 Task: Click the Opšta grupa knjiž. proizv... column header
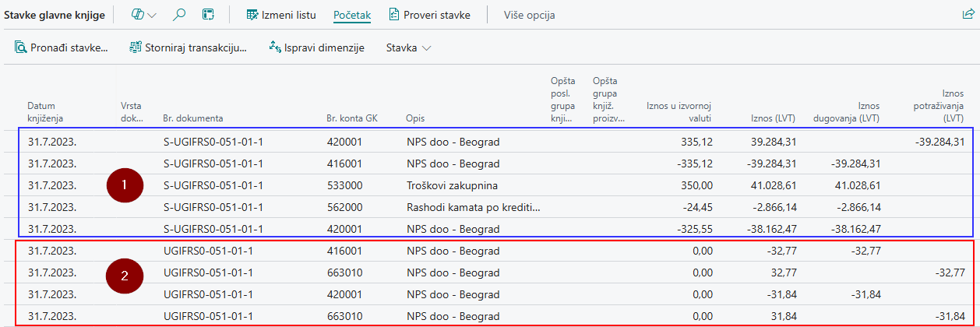pos(608,100)
